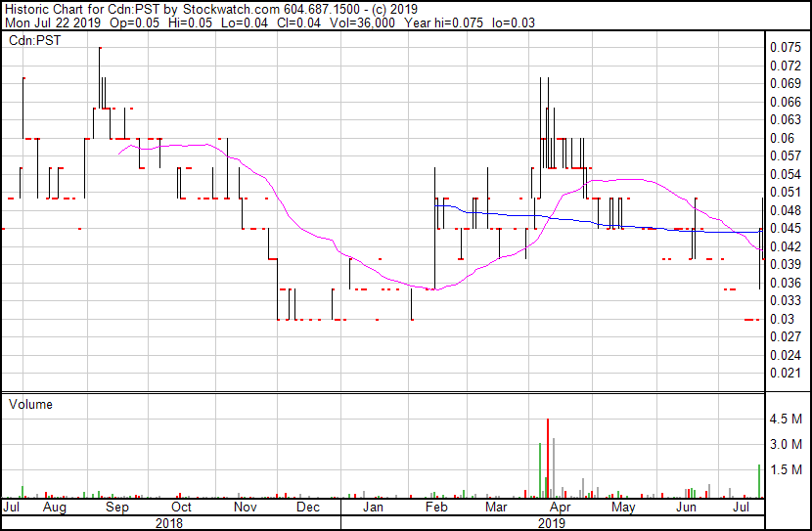Select the 1.5 M volume axis label
This screenshot has width=812, height=531.
pyautogui.click(x=787, y=470)
